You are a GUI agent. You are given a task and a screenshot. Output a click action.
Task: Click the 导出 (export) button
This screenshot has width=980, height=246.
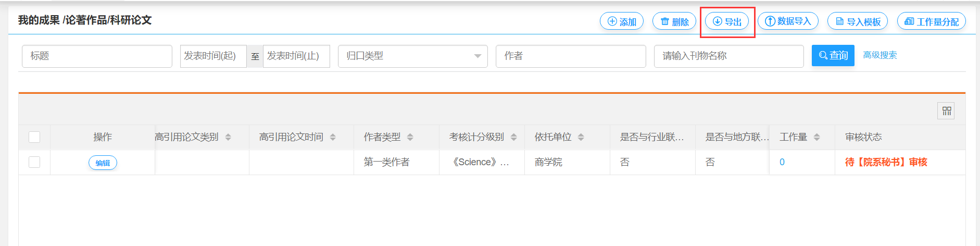coord(727,21)
